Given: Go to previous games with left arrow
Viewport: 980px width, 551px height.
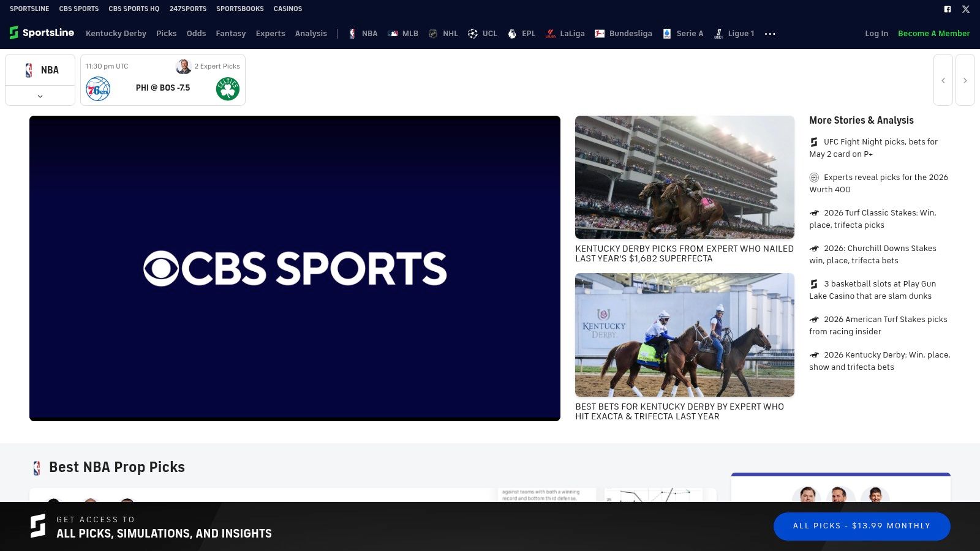Looking at the screenshot, I should (943, 80).
